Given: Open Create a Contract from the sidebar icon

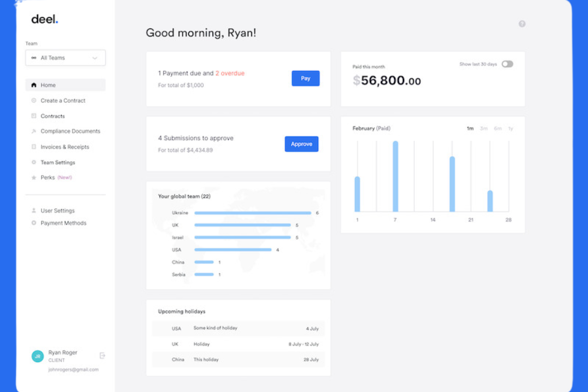Looking at the screenshot, I should click(34, 100).
